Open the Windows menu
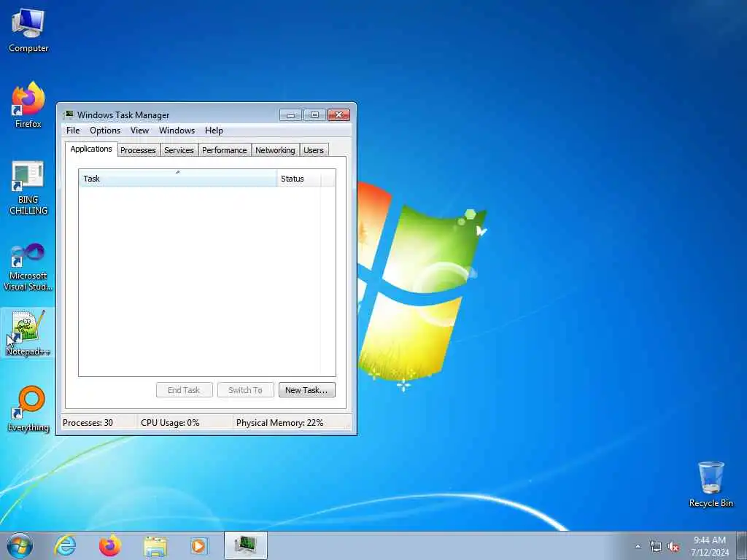The width and height of the screenshot is (747, 560). tap(177, 131)
